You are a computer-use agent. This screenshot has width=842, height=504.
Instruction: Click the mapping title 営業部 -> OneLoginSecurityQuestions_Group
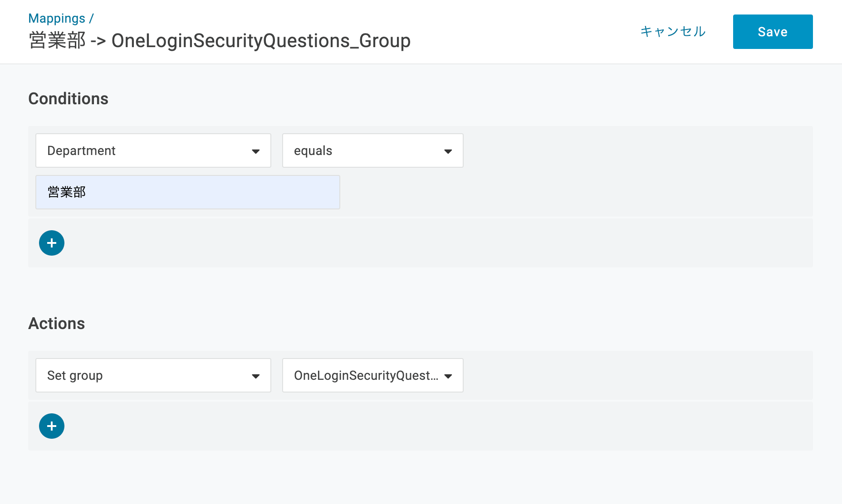[220, 41]
